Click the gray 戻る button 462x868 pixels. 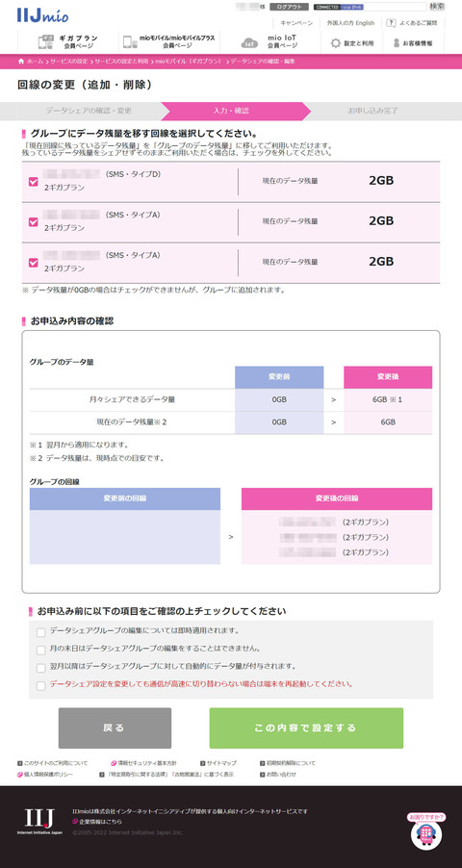[115, 728]
